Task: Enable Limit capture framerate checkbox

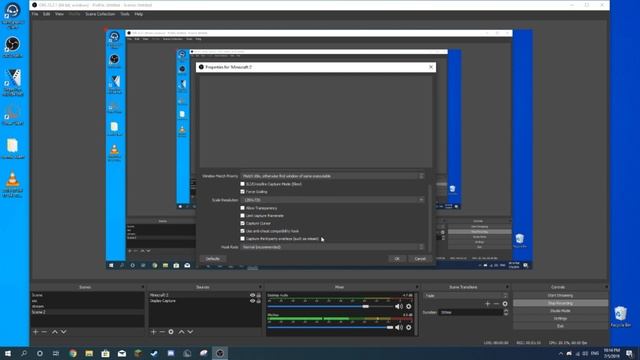Action: click(242, 216)
